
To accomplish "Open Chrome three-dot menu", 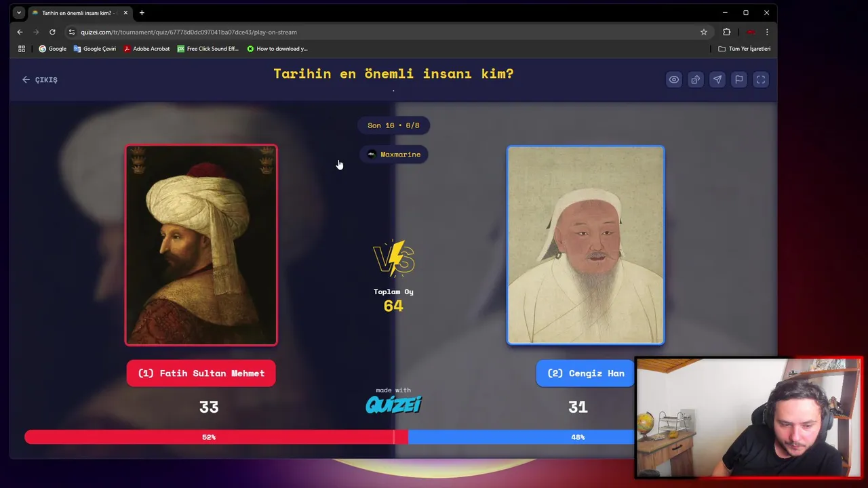I will [767, 32].
